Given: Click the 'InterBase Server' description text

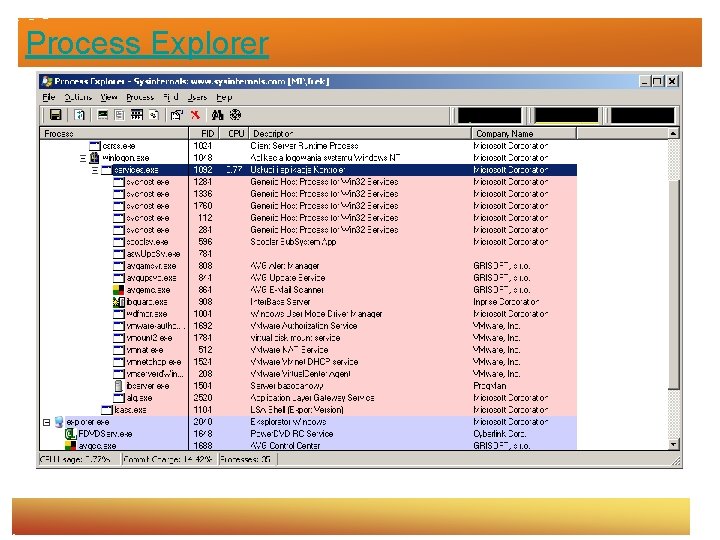Looking at the screenshot, I should tap(280, 302).
